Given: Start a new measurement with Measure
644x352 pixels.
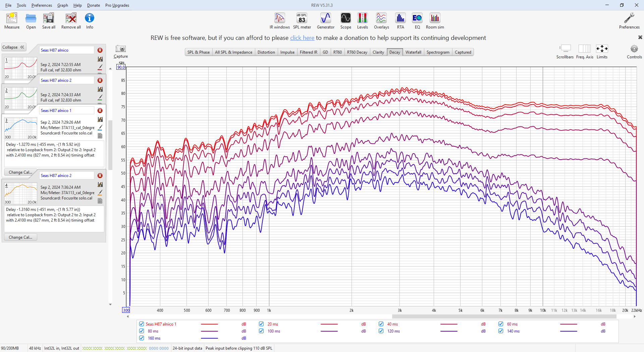Looking at the screenshot, I should coord(12,21).
